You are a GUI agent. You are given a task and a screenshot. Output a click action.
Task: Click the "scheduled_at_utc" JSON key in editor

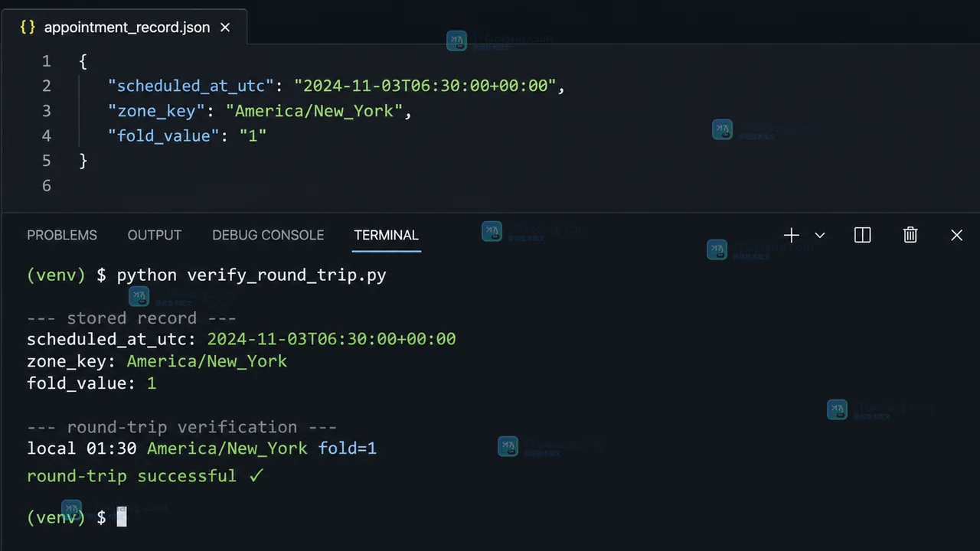(x=191, y=86)
